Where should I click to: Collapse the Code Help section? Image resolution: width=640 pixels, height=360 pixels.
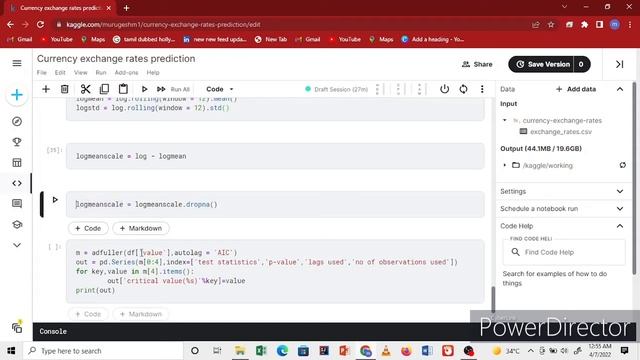tap(620, 226)
